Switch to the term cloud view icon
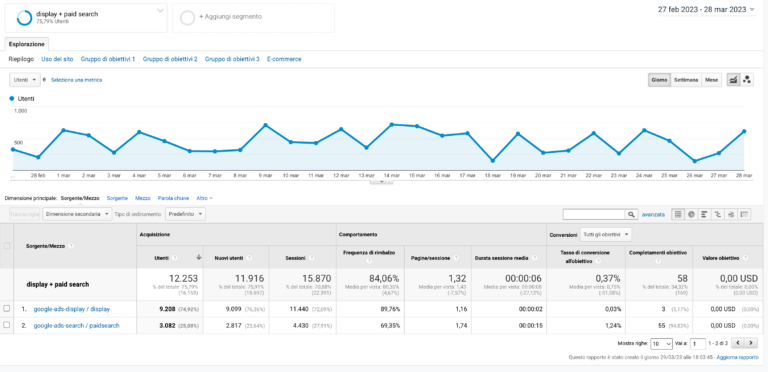 [731, 214]
